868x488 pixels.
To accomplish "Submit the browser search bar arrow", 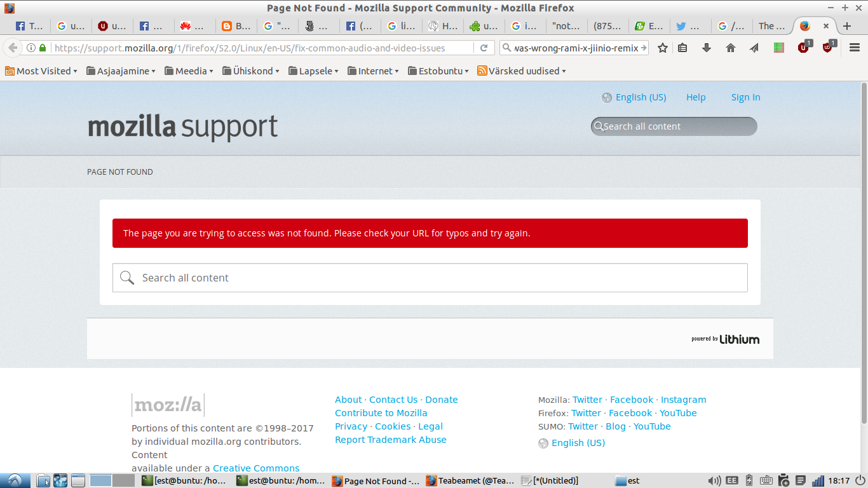I will [x=644, y=48].
